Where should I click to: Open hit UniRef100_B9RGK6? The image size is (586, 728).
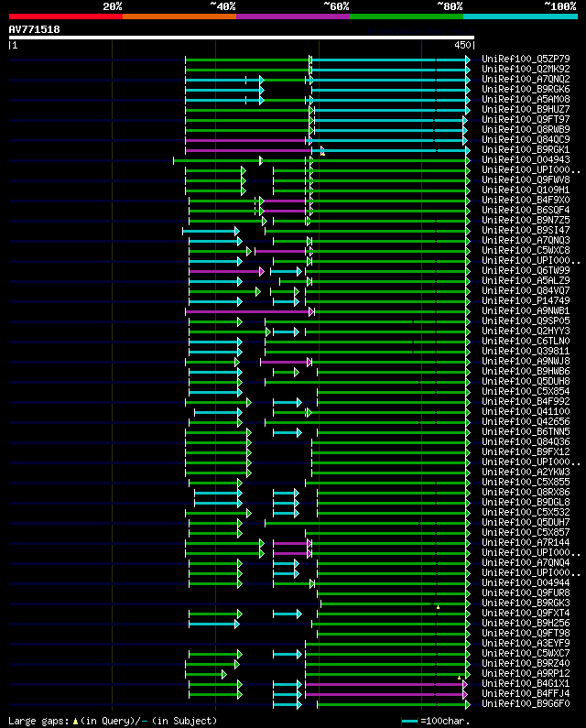[x=526, y=89]
